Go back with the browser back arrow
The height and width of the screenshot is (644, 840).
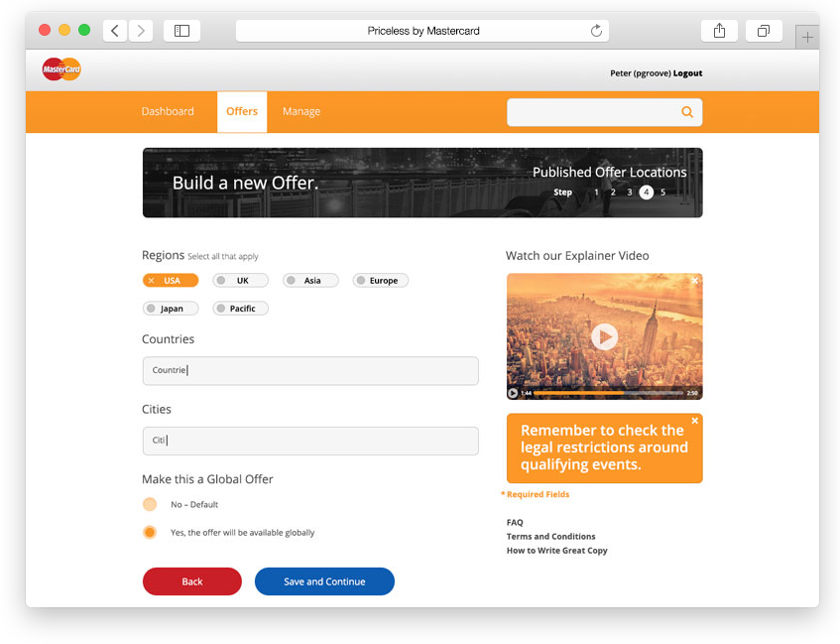click(115, 31)
